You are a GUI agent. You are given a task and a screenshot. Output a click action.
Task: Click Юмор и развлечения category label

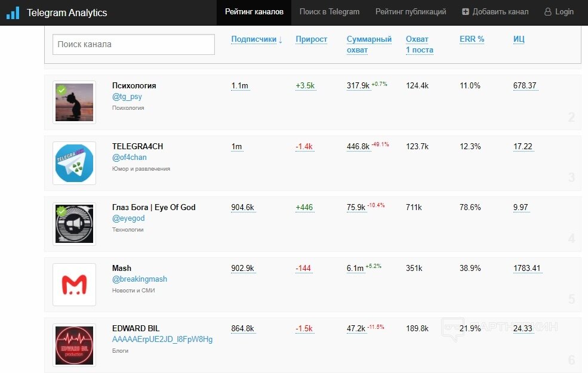pos(141,169)
